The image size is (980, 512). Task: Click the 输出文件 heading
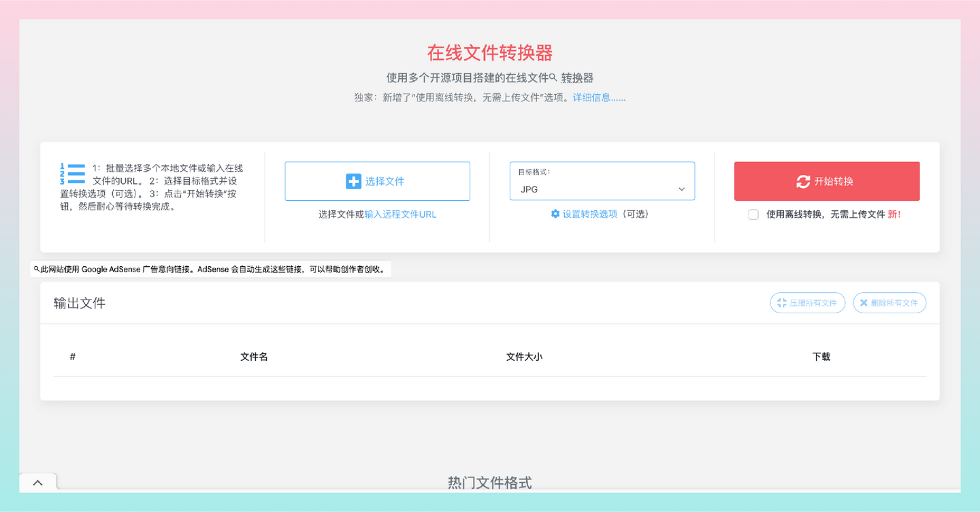click(80, 303)
